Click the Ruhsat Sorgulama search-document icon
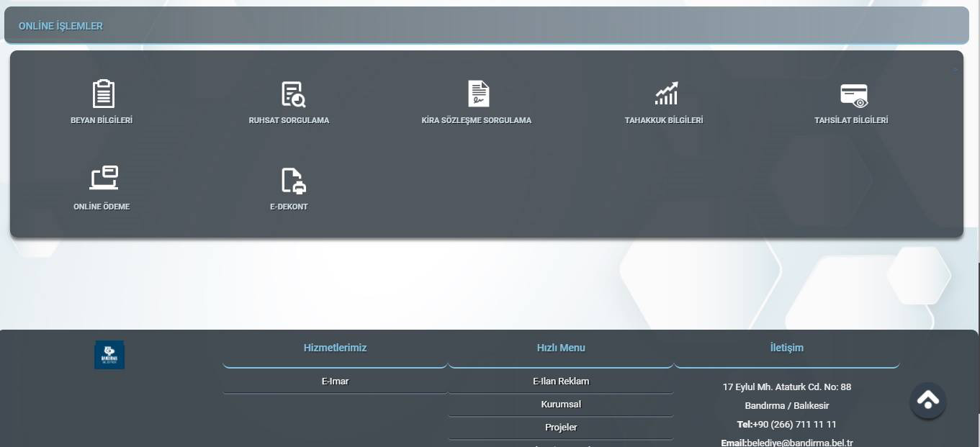Image resolution: width=980 pixels, height=447 pixels. 292,94
